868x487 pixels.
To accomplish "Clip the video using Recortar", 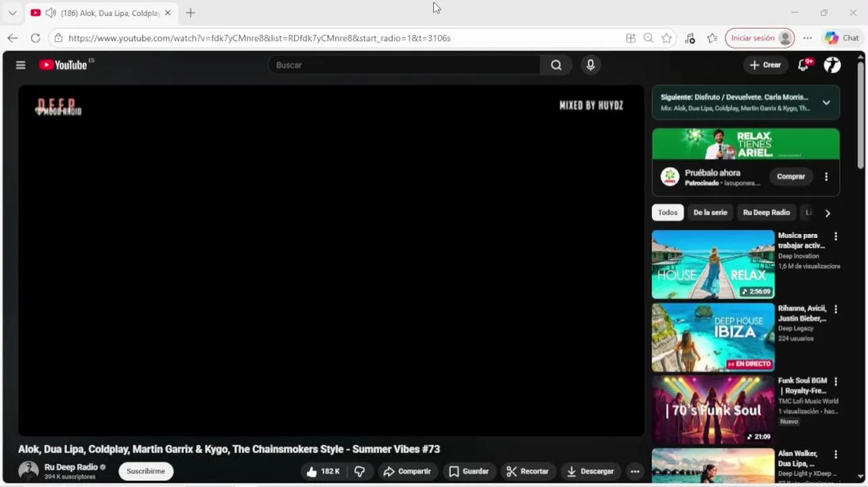I will point(528,471).
